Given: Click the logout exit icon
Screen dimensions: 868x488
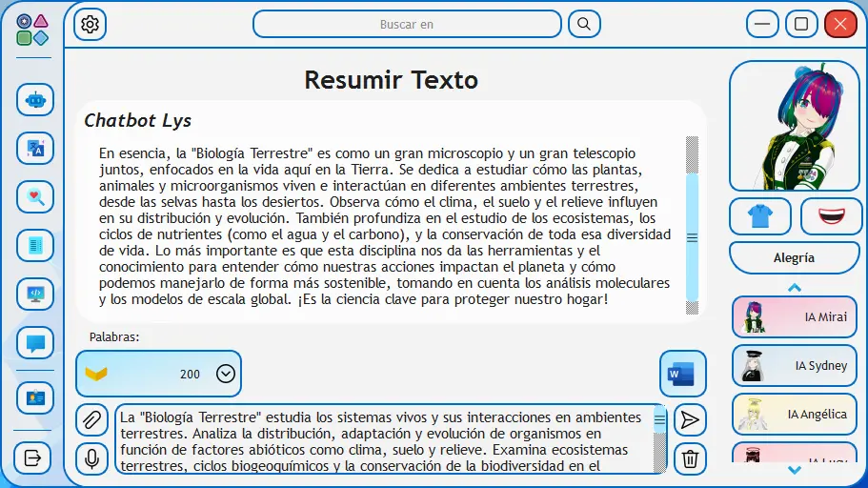Looking at the screenshot, I should [x=32, y=458].
